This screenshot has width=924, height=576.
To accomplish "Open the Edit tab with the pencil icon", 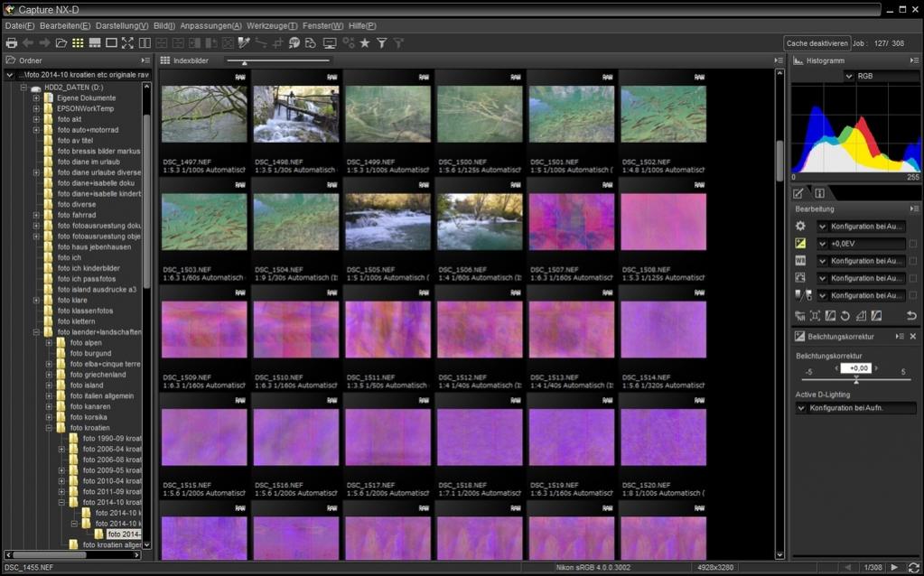I will click(x=798, y=193).
